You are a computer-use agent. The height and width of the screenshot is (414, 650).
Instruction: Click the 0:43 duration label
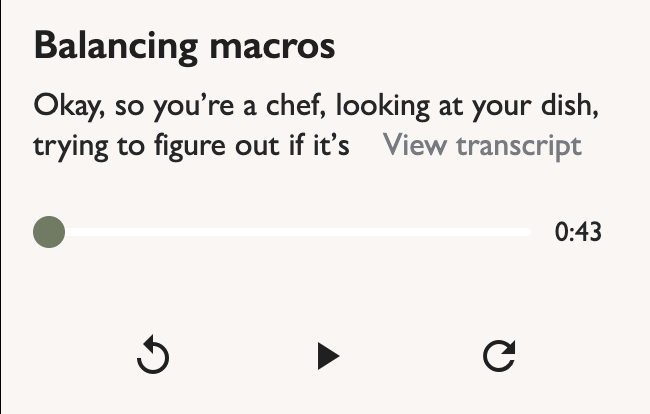point(578,233)
